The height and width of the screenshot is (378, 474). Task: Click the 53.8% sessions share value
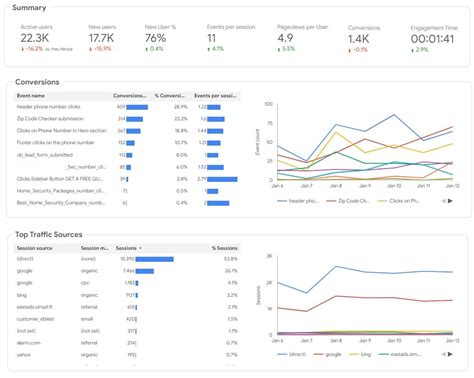pyautogui.click(x=231, y=259)
